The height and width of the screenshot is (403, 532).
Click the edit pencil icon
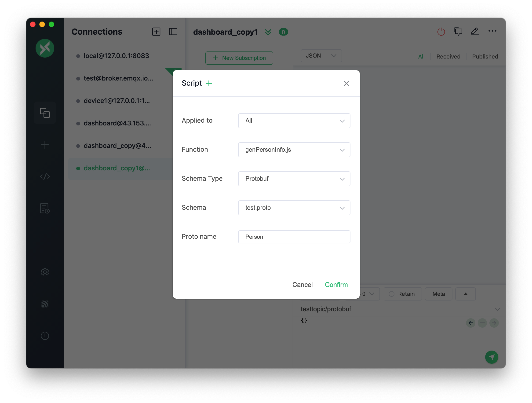474,32
